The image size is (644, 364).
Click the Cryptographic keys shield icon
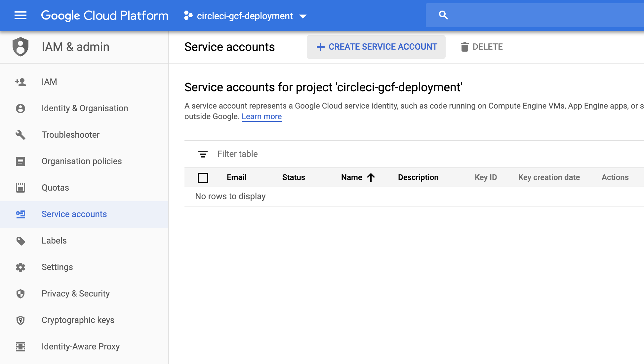coord(20,320)
